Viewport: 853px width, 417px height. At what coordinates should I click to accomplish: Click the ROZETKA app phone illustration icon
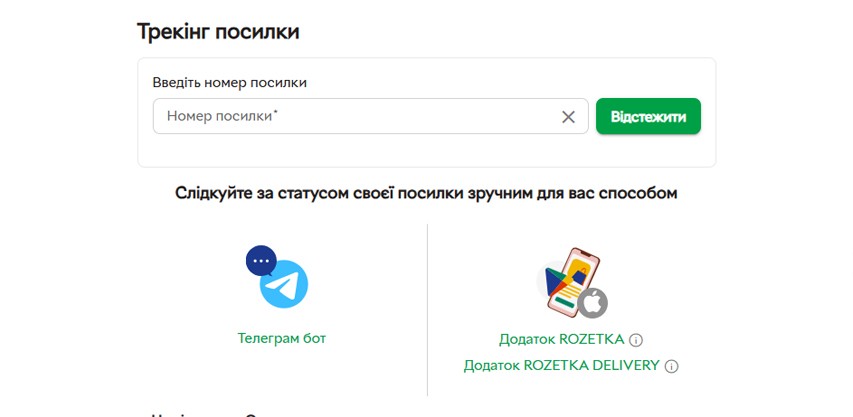point(572,283)
